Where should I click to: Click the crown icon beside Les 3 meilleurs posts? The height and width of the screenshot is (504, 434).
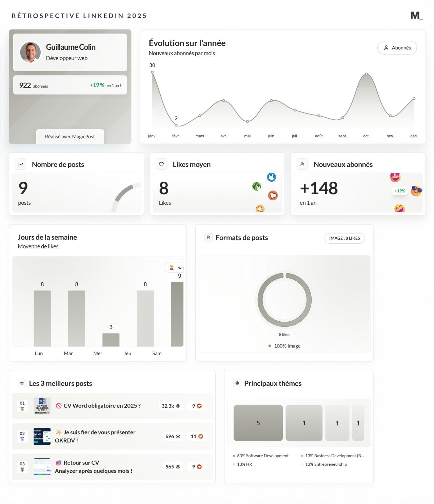point(22,383)
